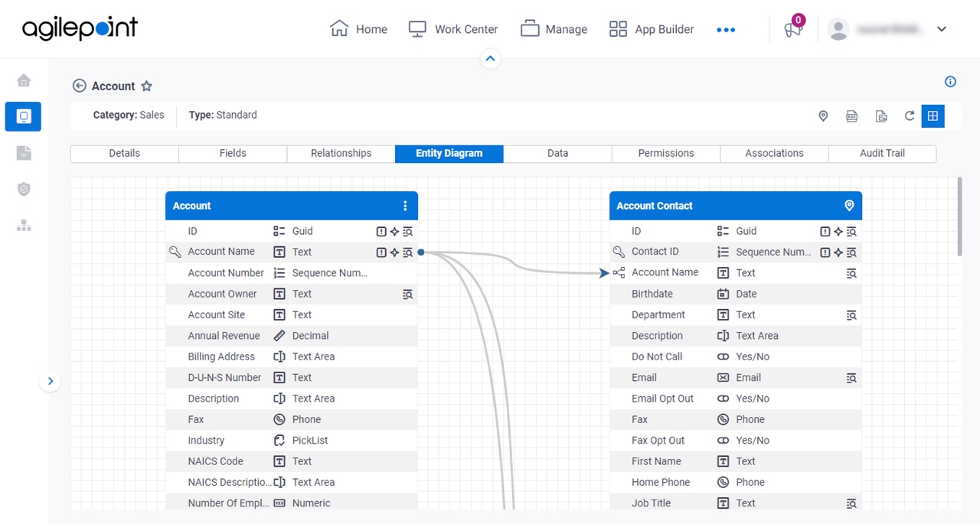Click the Guid type icon in Account Contact ID row
This screenshot has height=524, width=980.
coord(723,231)
